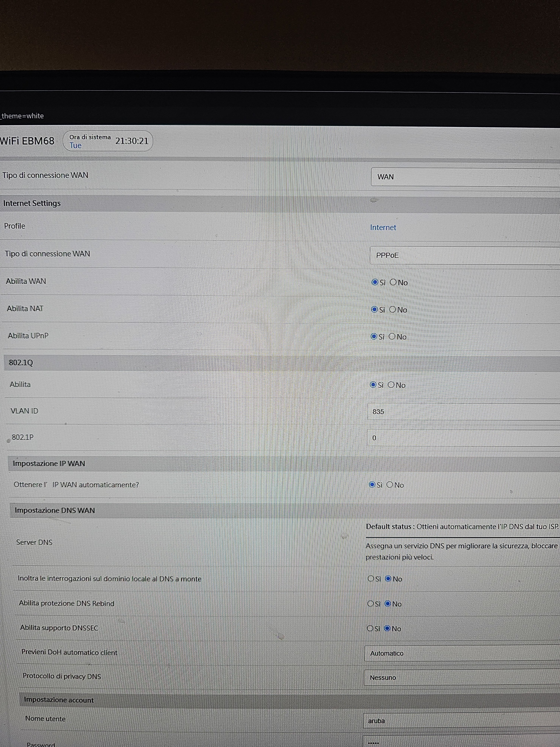Disable NAT by selecting No
The image size is (560, 747).
pyautogui.click(x=393, y=309)
